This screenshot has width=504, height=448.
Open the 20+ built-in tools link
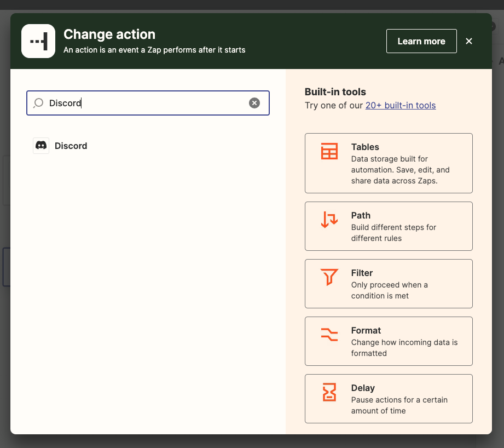tap(401, 105)
